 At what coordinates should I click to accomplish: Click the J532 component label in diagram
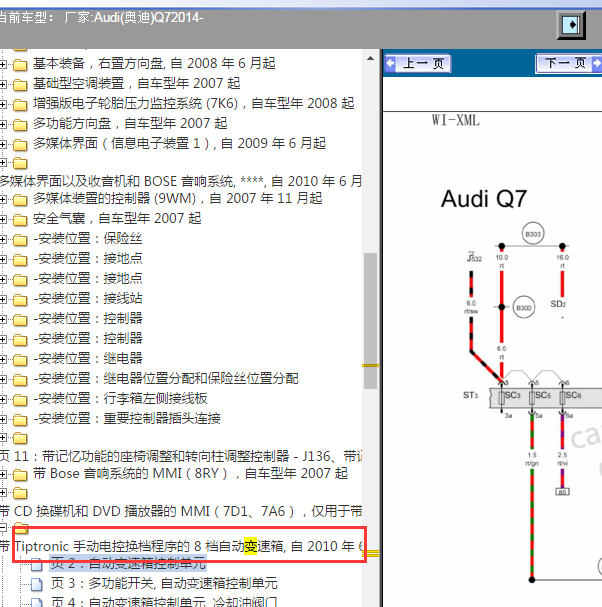(x=475, y=258)
